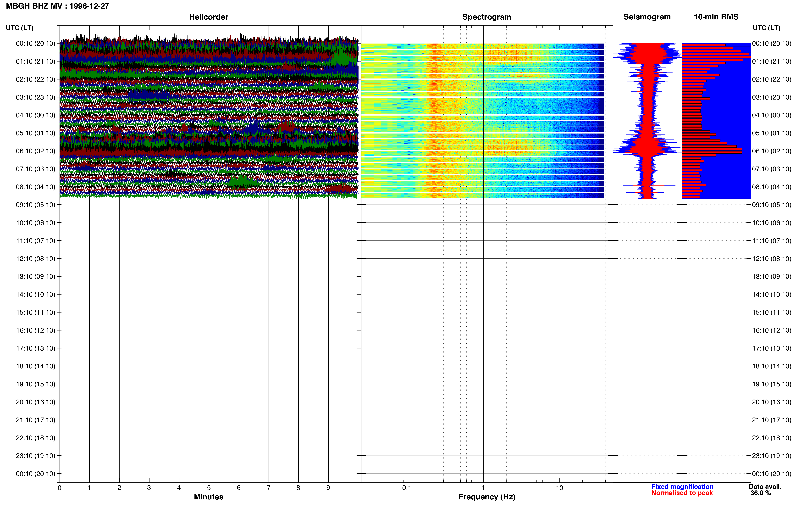Click Minutes axis tick 3

coord(149,487)
